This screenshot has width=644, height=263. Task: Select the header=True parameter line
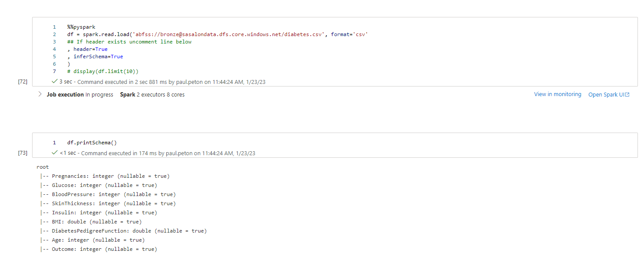point(88,49)
